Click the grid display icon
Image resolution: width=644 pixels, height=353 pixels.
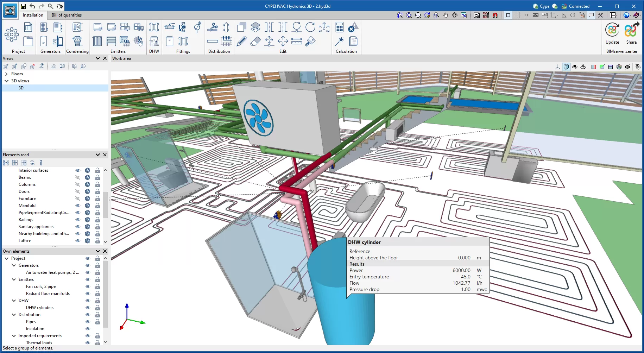(x=517, y=15)
